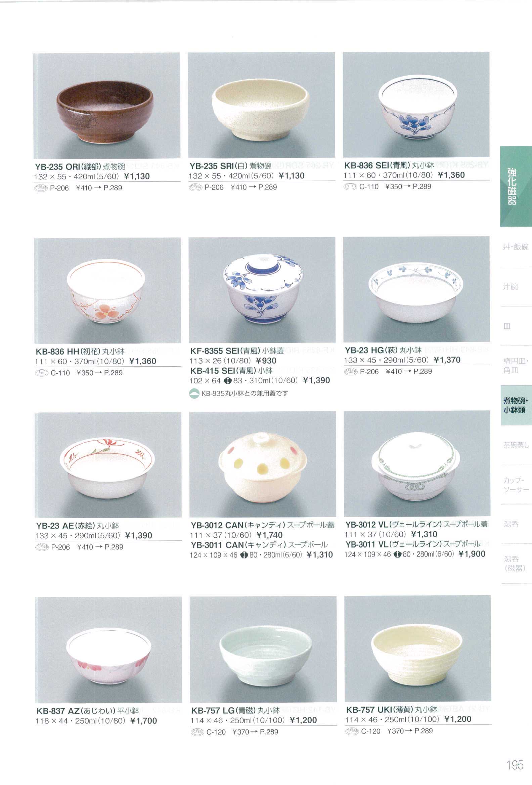
Task: Follow the P.289 reference under YB-235 SRI
Action: coord(267,187)
